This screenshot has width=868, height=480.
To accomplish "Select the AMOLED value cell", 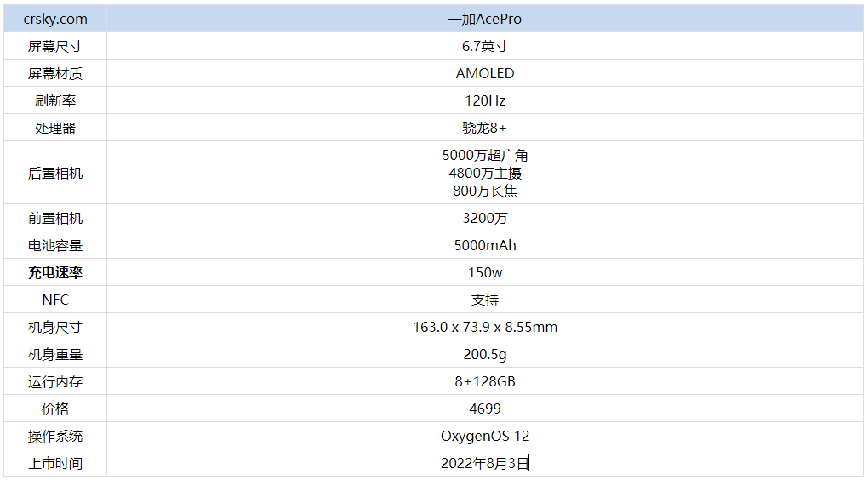I will (x=485, y=73).
